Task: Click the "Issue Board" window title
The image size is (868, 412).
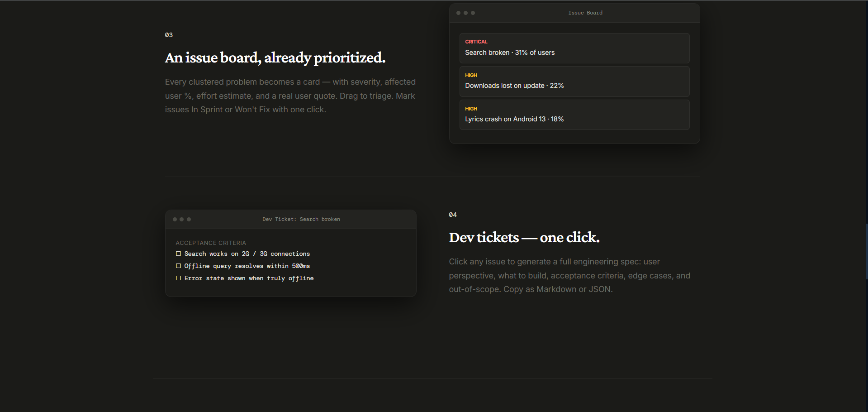Action: (585, 13)
